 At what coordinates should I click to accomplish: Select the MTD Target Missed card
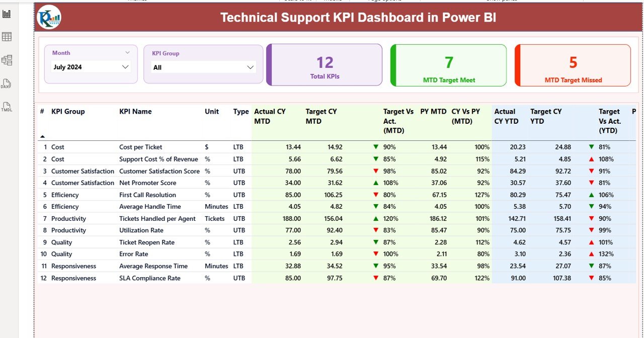tap(573, 65)
